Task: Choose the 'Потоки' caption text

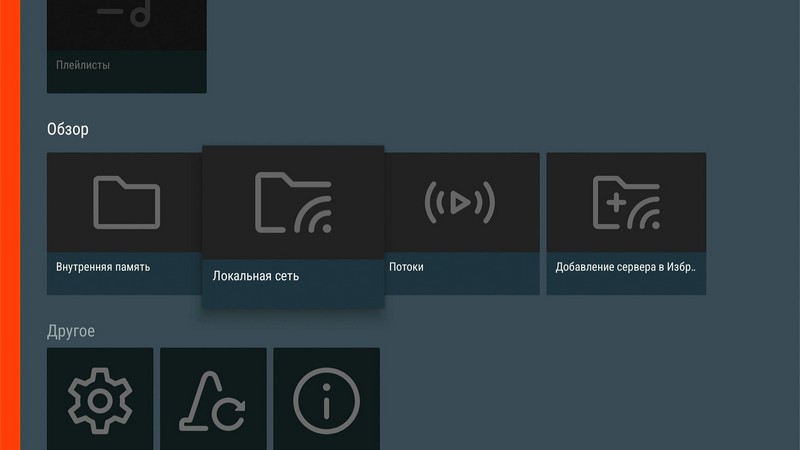Action: tap(406, 267)
